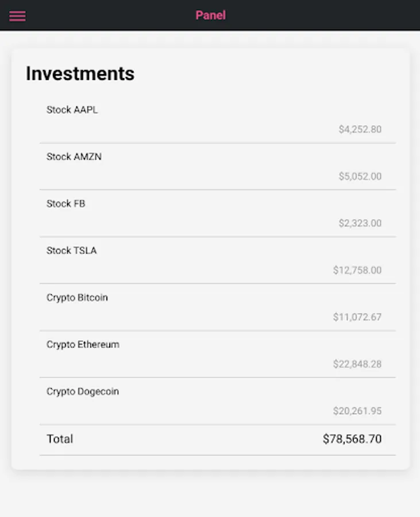
Task: Click the $78,568.70 total amount
Action: 352,439
